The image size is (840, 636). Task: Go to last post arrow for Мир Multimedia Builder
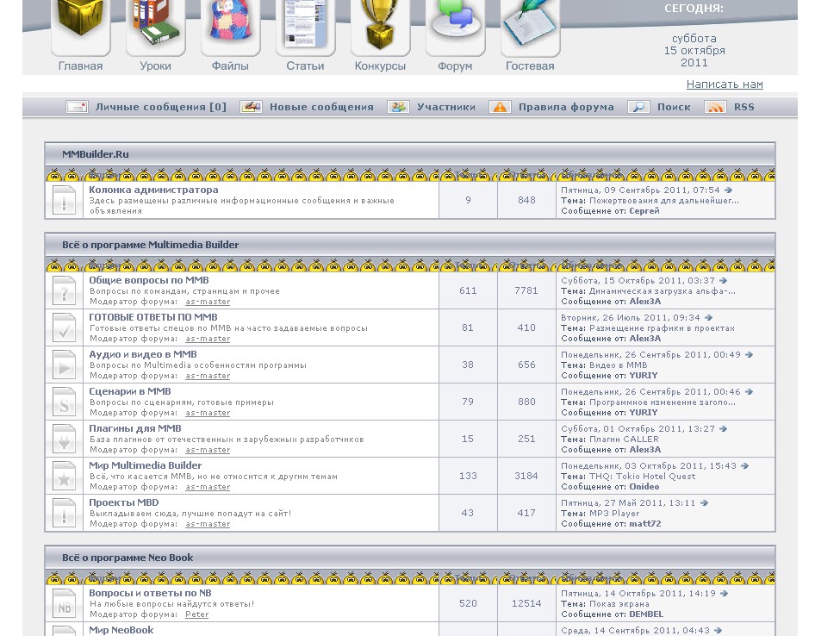click(x=744, y=466)
